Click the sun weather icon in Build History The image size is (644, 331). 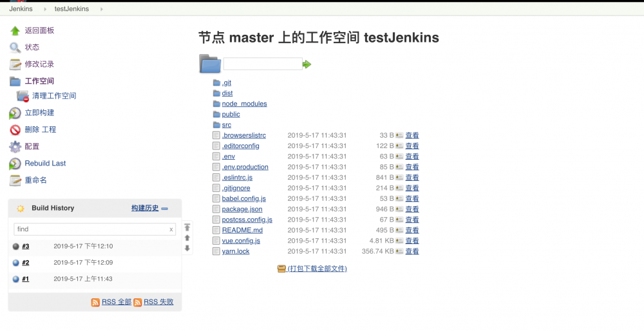[x=20, y=209]
